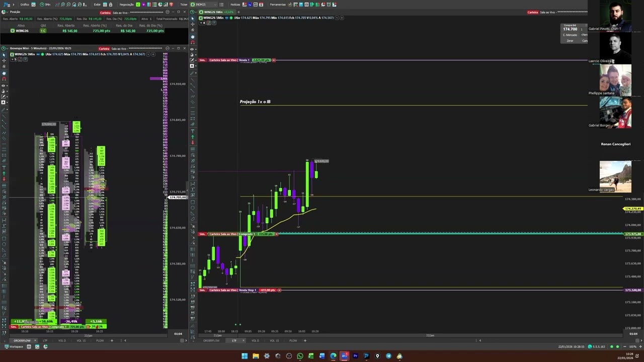Click the Compra Bid 174.700 button
The height and width of the screenshot is (362, 644).
pos(570,28)
